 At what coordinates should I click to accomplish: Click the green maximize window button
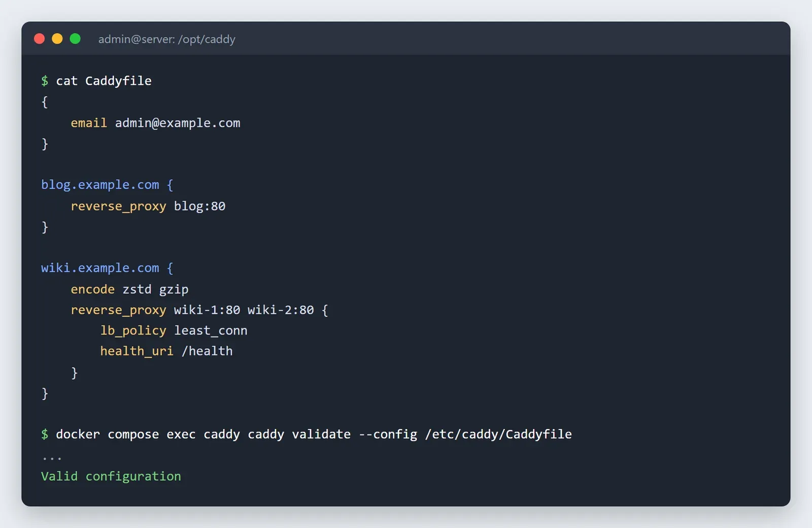75,39
